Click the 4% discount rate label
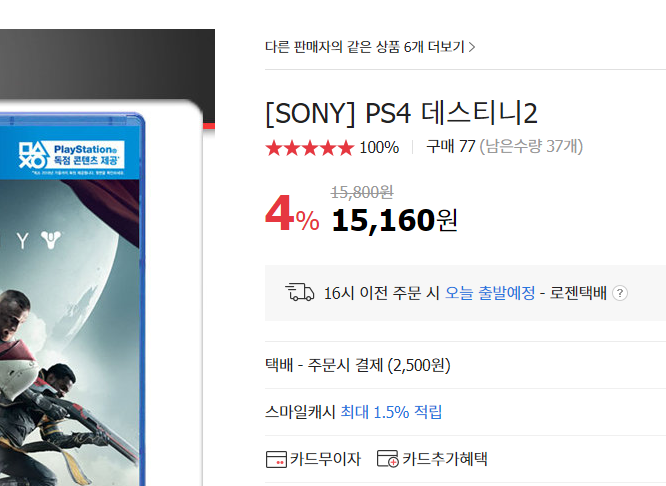 (x=292, y=214)
